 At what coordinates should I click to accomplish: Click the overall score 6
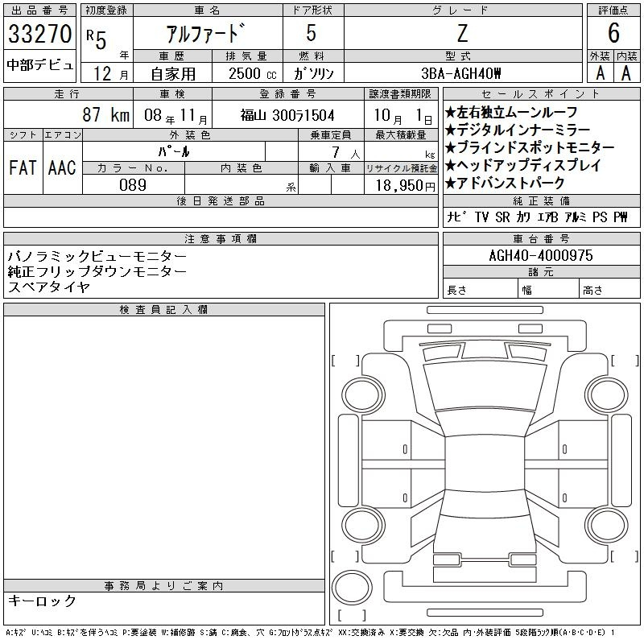[x=613, y=33]
